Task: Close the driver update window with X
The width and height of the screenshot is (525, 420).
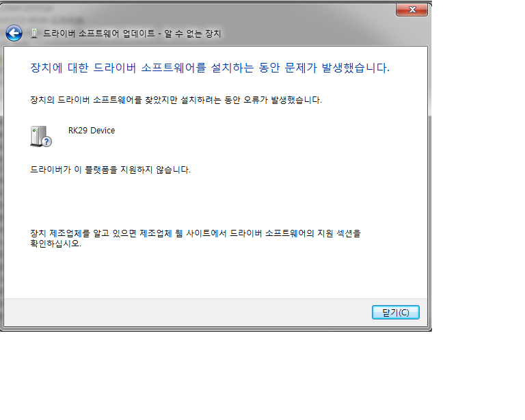Action: tap(412, 10)
